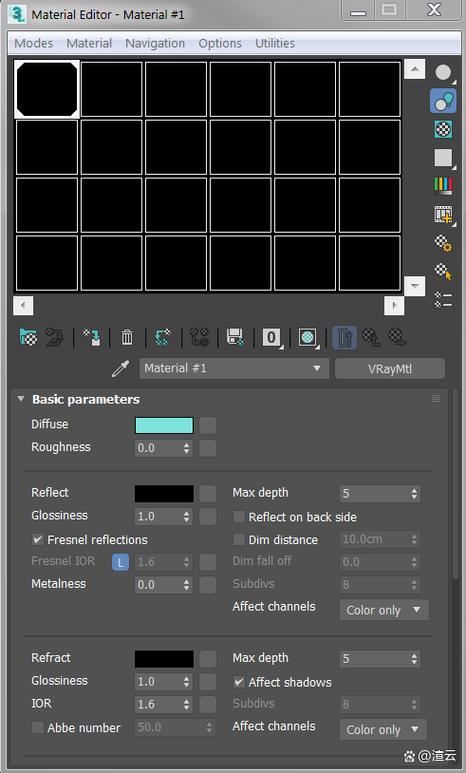Click the VRayMtl material type button

coord(390,369)
